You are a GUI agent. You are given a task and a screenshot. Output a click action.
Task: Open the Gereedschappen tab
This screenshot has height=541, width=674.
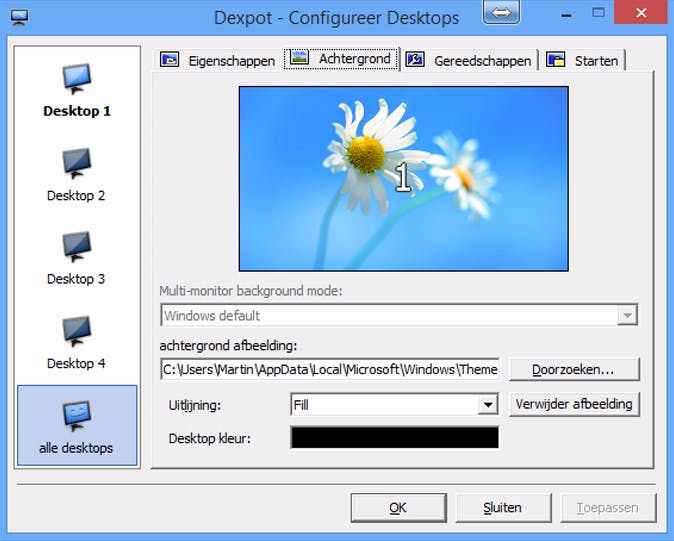pyautogui.click(x=469, y=60)
